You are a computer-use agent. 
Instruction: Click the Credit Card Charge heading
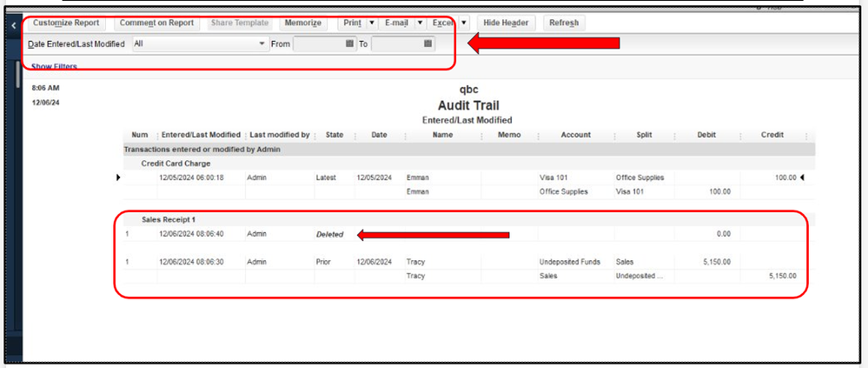176,164
